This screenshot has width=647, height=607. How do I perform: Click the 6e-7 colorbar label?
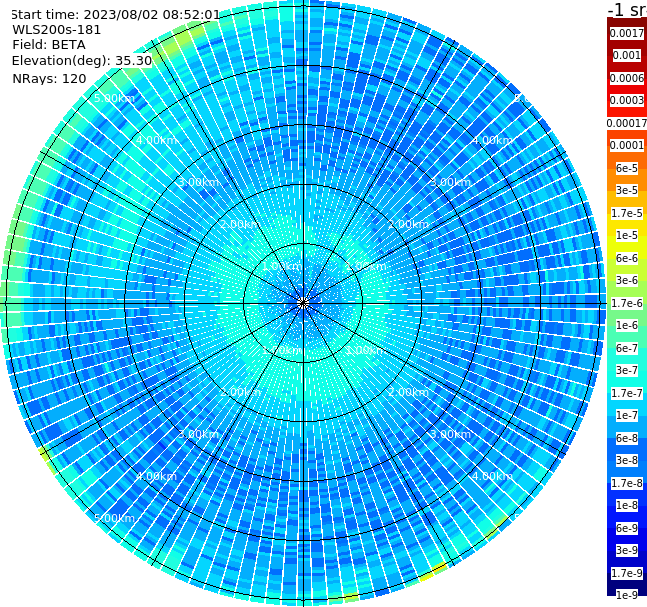[x=627, y=348]
